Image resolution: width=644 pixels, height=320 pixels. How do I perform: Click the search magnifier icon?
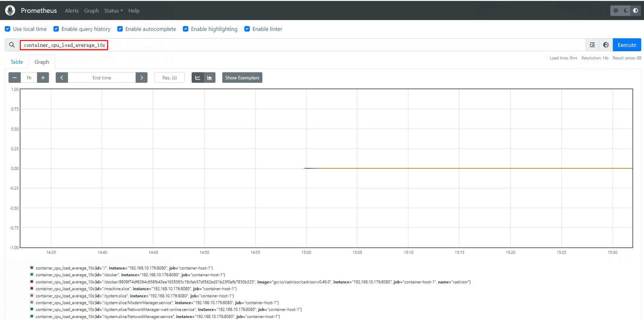(x=12, y=45)
